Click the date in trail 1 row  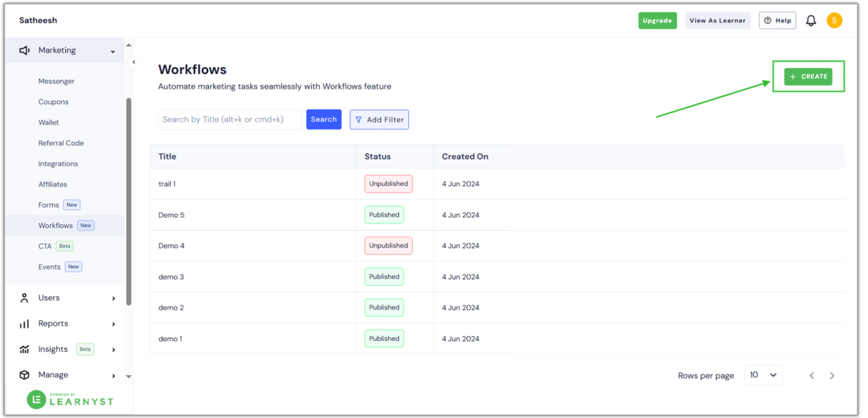pyautogui.click(x=460, y=184)
